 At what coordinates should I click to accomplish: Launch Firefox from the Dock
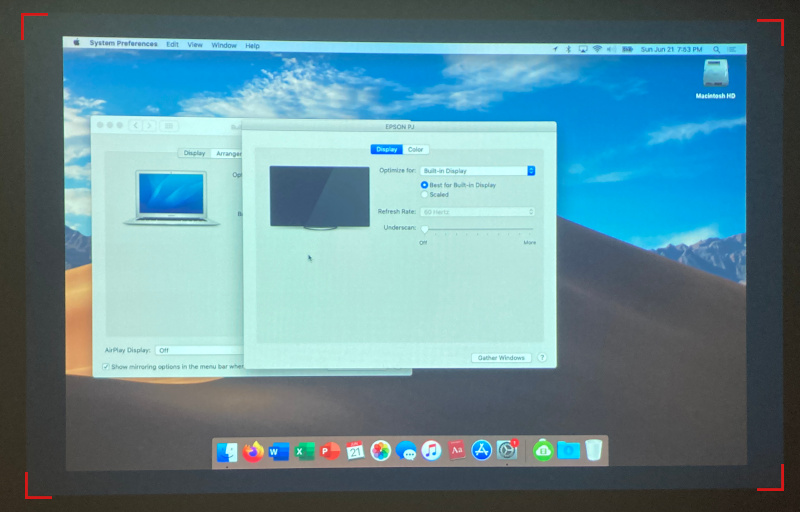(x=253, y=452)
